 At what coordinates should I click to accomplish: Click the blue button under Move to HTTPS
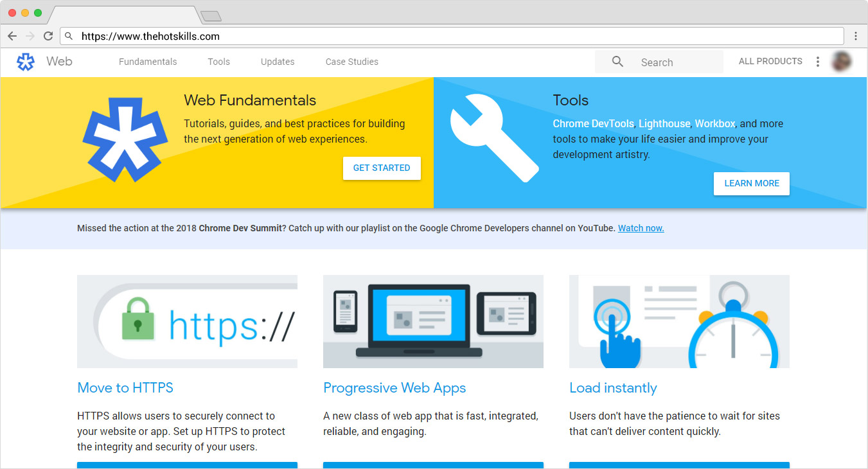[187, 465]
